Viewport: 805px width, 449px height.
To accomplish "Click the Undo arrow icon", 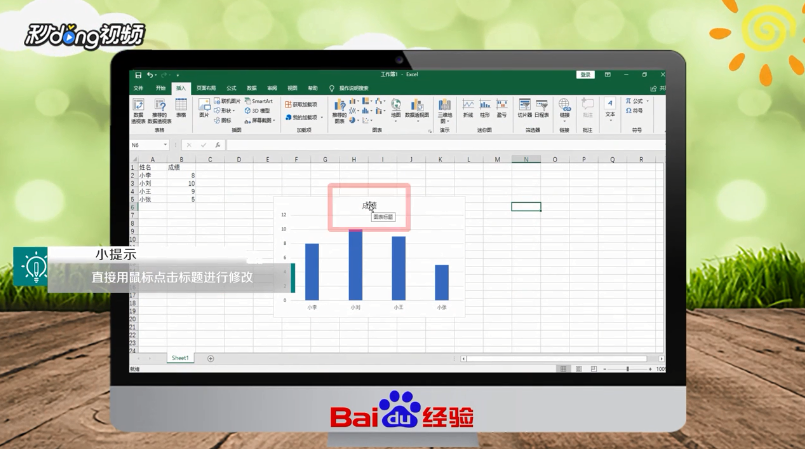I will click(149, 75).
